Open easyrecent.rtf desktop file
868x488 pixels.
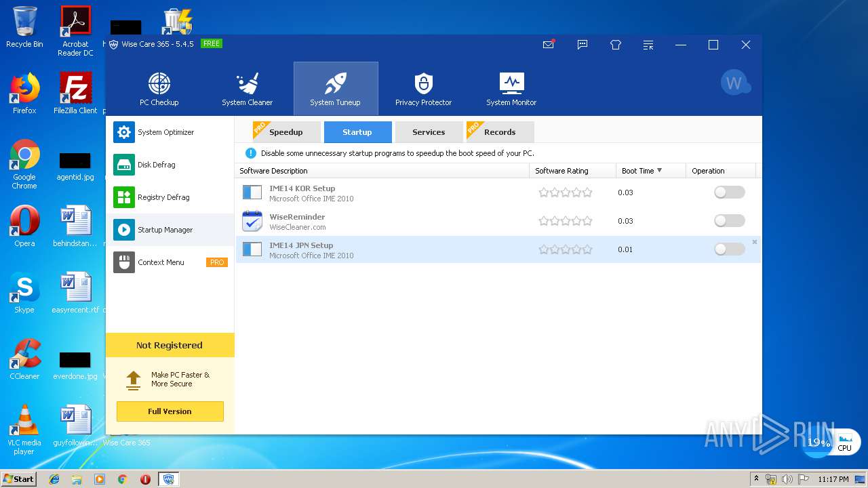tap(75, 293)
